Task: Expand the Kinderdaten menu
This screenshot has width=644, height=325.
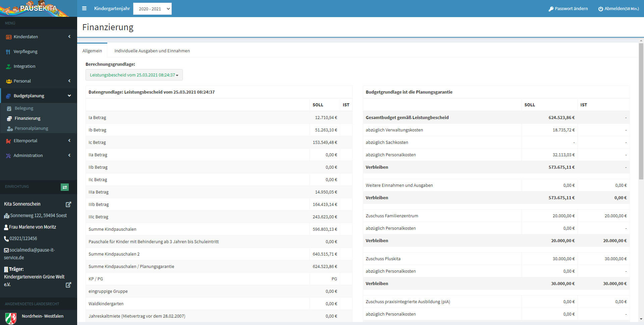Action: [38, 37]
